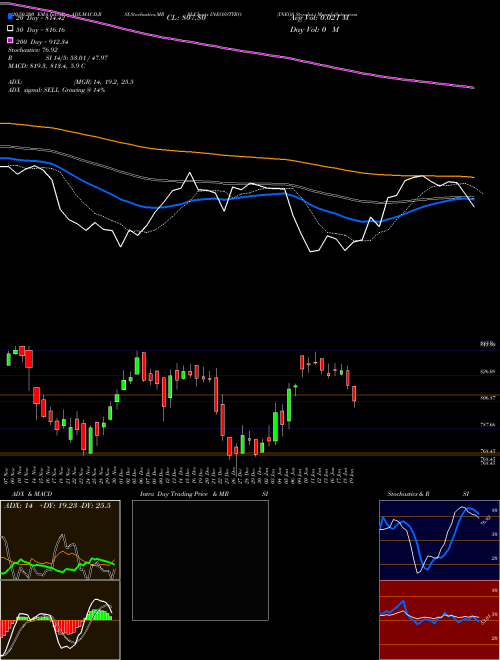The image size is (500, 660).
Task: Select the '50 Day - 816.16' legend text
Action: [x=40, y=30]
